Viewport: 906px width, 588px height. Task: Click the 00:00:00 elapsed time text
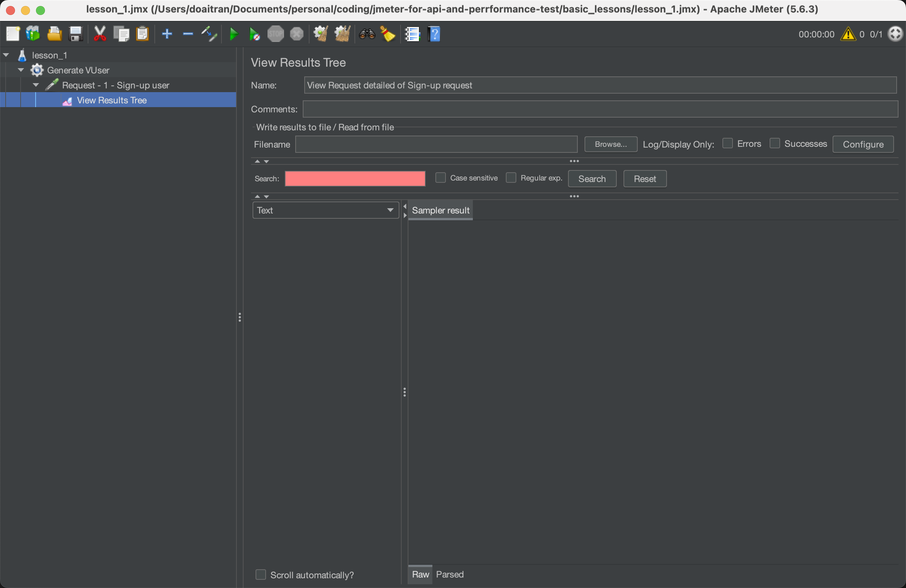point(816,34)
